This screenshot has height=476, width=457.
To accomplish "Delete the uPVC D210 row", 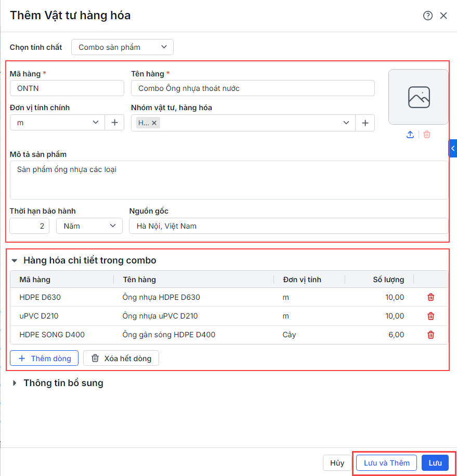I will point(430,316).
